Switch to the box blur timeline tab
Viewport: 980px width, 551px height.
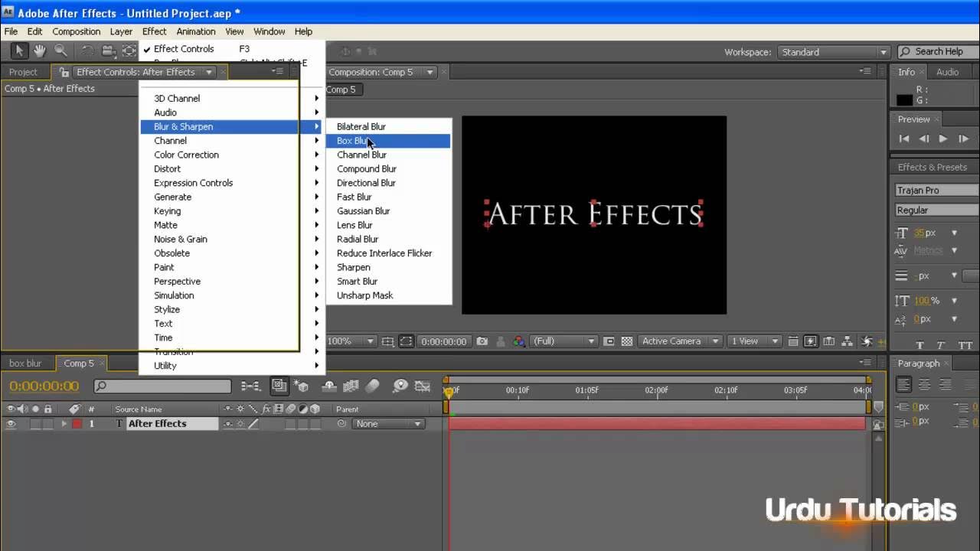(25, 364)
